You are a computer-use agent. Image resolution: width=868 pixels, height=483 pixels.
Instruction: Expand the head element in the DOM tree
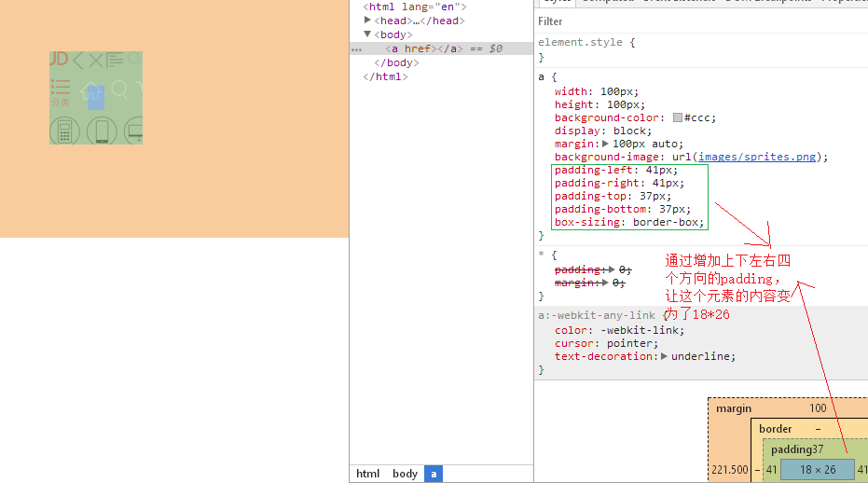[x=367, y=20]
